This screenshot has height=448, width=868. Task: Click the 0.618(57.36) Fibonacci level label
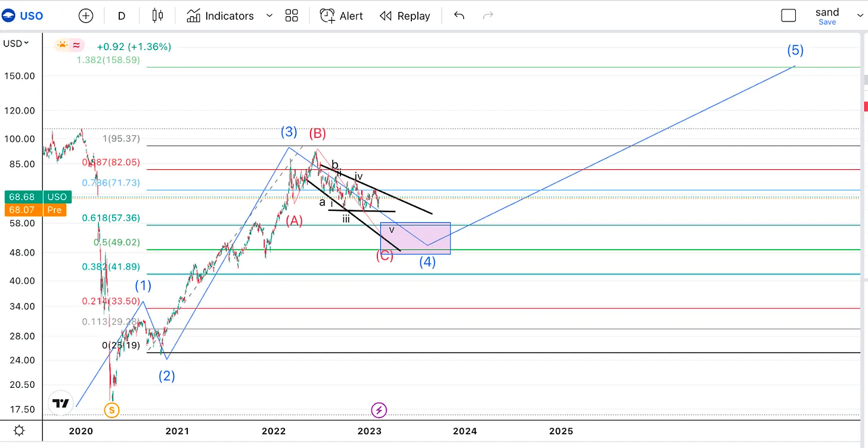click(x=111, y=218)
